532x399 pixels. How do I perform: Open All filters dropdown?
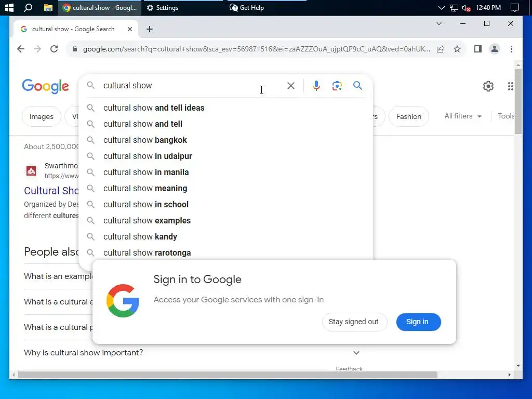click(x=463, y=116)
